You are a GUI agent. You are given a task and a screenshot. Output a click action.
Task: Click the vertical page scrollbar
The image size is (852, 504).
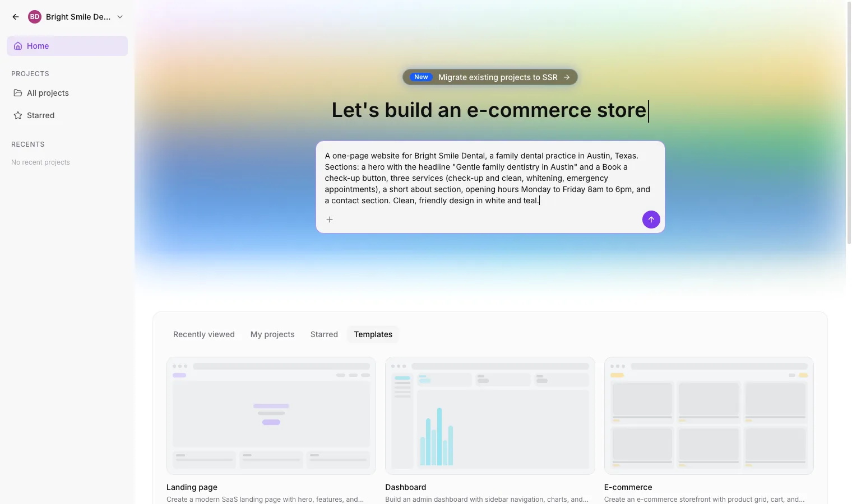pyautogui.click(x=849, y=123)
